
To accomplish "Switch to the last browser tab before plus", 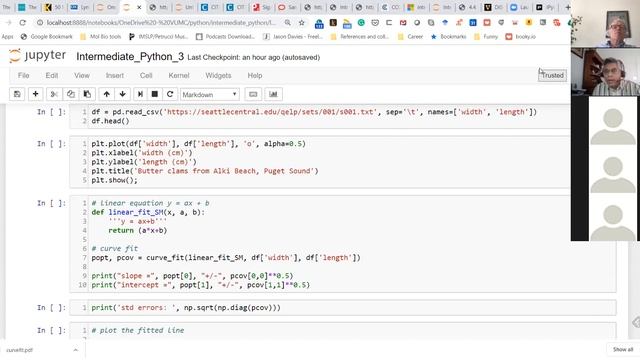I will 546,7.
